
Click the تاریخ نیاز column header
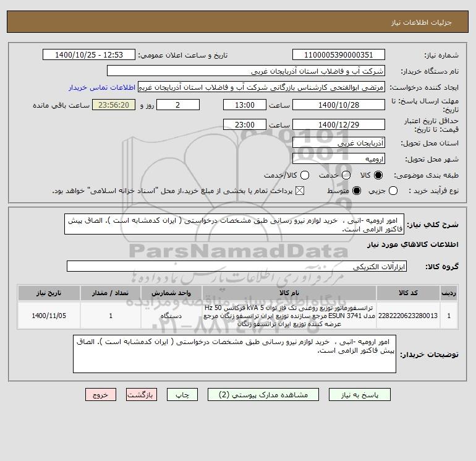pyautogui.click(x=49, y=293)
